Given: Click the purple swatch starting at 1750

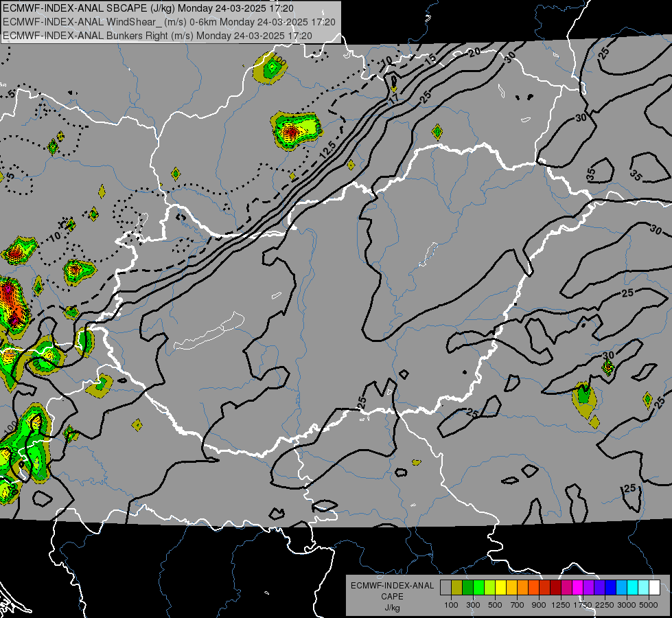Looking at the screenshot, I should click(588, 588).
